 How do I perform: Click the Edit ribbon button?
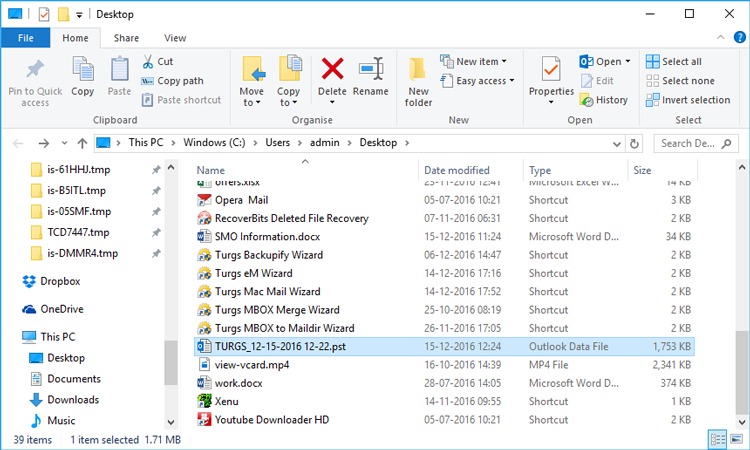point(597,81)
